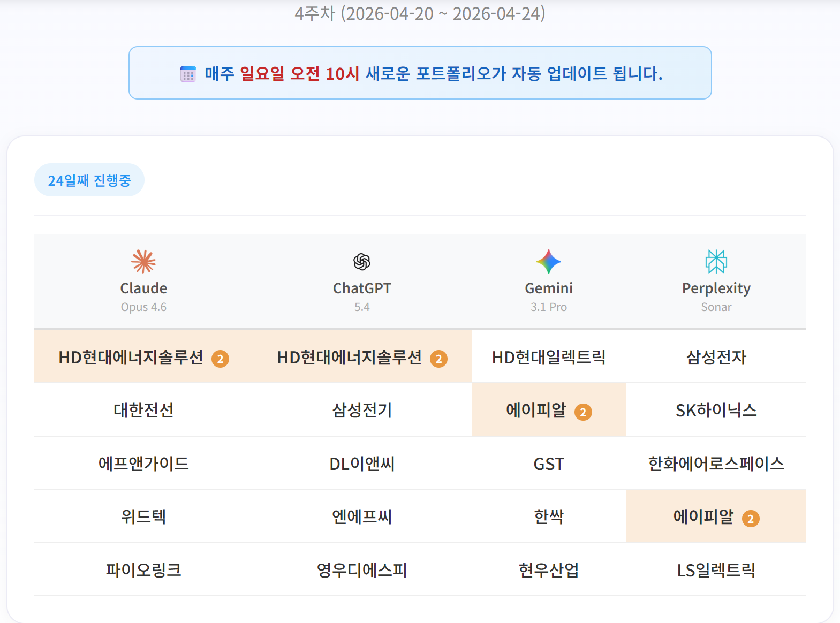This screenshot has width=840, height=623.
Task: Select 삼성전기 in ChatGPT's portfolio
Action: point(362,411)
